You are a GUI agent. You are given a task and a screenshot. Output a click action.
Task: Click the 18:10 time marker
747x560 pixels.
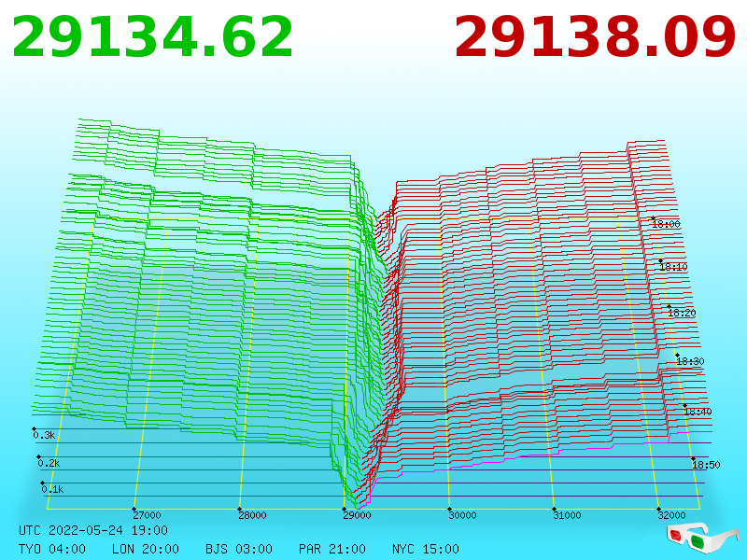tap(673, 267)
